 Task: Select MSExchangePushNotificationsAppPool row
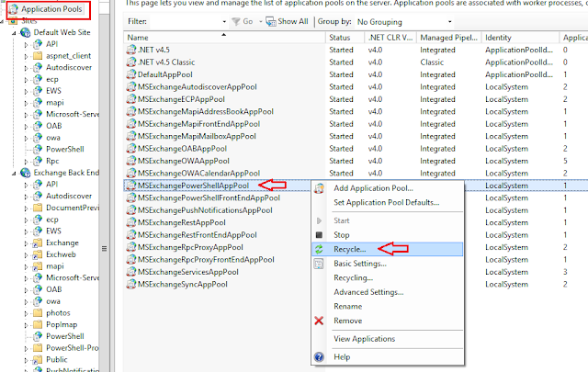point(205,210)
